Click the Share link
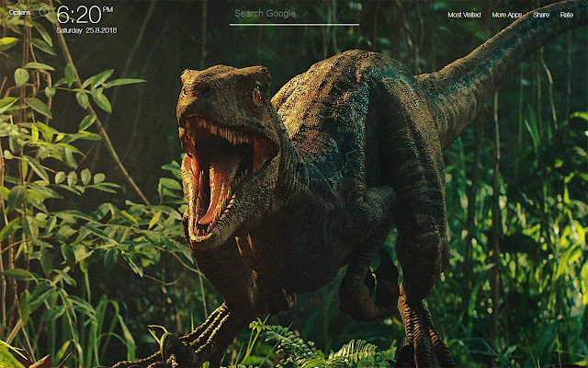This screenshot has height=368, width=588. tap(541, 15)
